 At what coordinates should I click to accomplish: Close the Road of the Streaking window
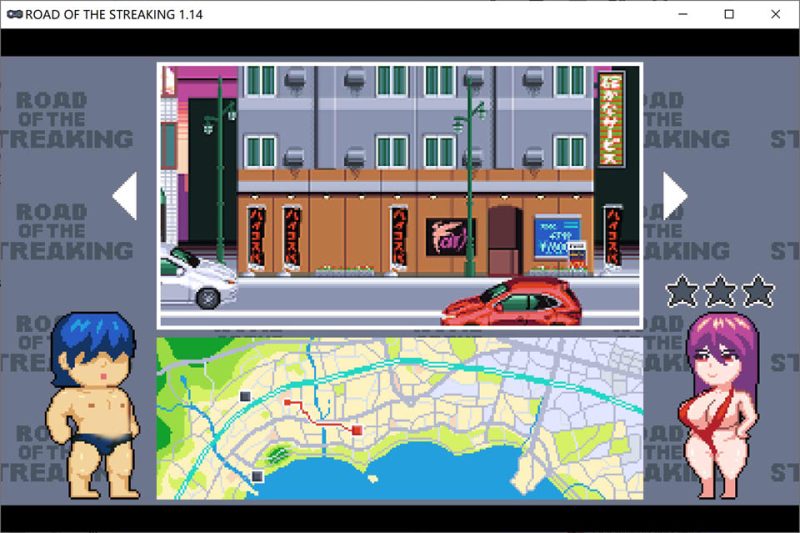pyautogui.click(x=776, y=14)
